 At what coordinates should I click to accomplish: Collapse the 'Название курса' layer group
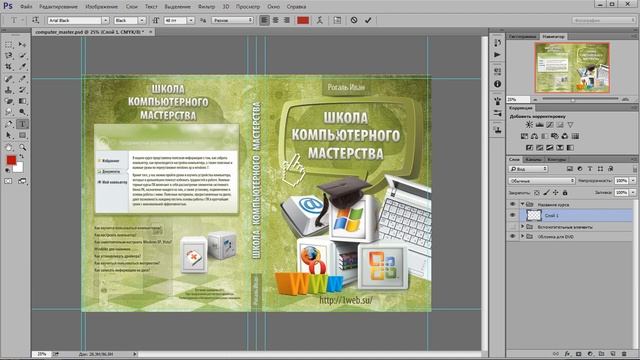(x=522, y=204)
